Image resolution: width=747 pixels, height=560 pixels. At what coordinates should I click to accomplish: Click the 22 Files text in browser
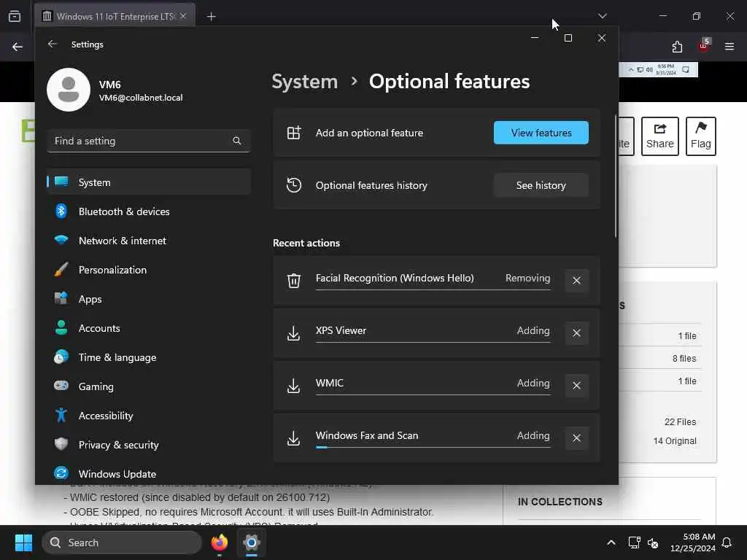681,422
